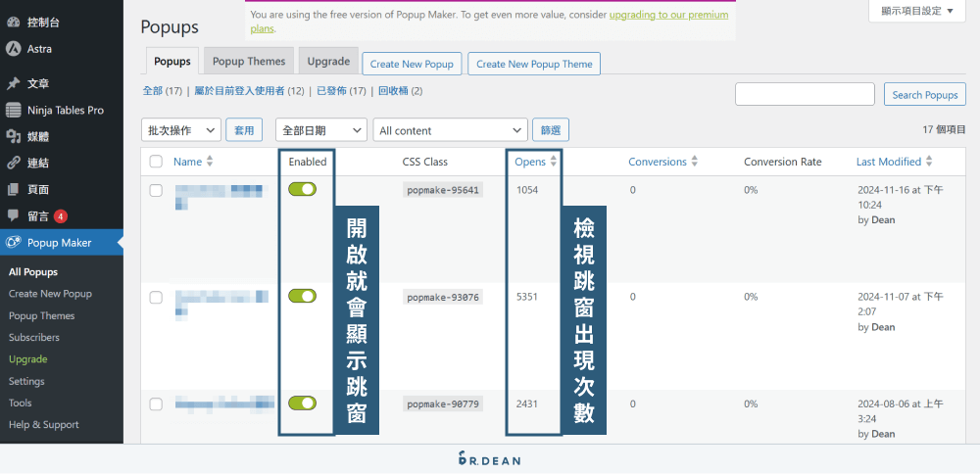Image resolution: width=980 pixels, height=474 pixels.
Task: Click the Astra logo icon
Action: click(x=13, y=49)
